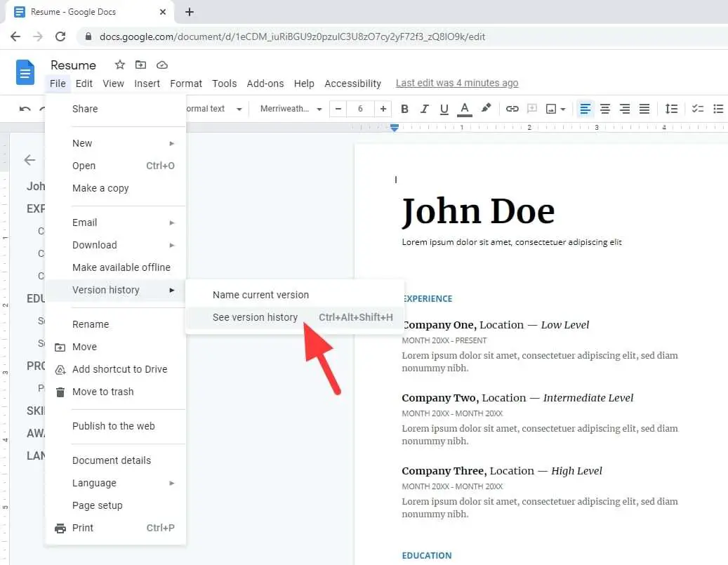Viewport: 728px width, 565px height.
Task: Open the Merriweather font dropdown
Action: pyautogui.click(x=290, y=109)
